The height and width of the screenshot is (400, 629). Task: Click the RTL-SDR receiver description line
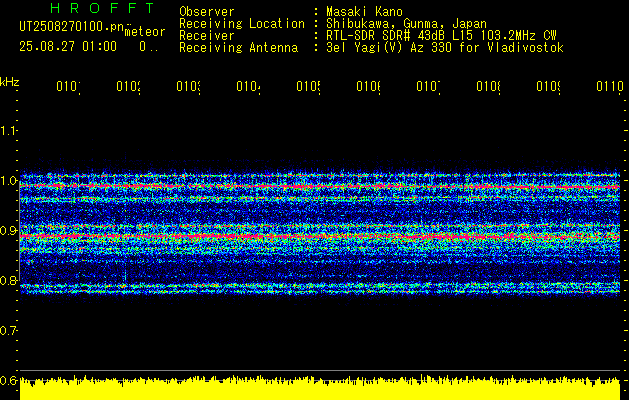(441, 36)
